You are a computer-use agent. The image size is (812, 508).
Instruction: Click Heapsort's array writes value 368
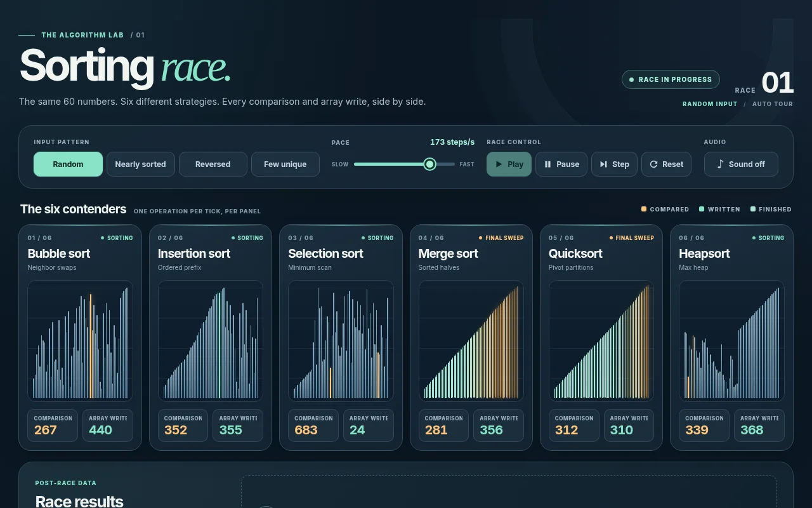pyautogui.click(x=752, y=430)
